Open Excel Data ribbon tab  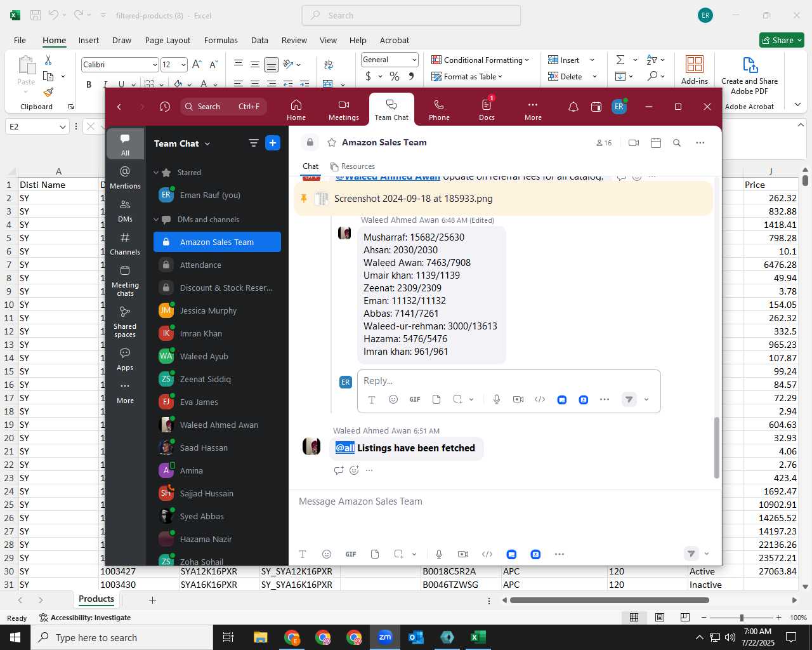click(x=259, y=40)
